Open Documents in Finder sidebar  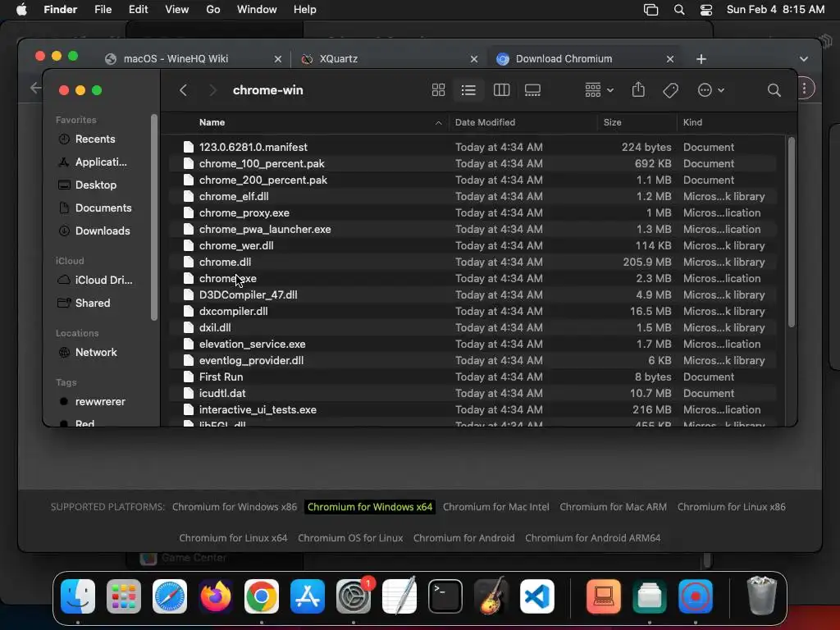[103, 208]
